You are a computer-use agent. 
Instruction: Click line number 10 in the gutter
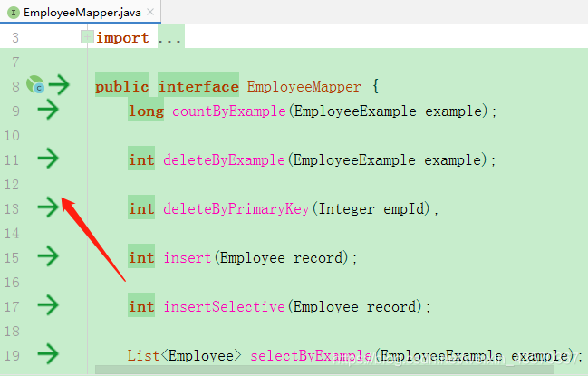coord(12,136)
